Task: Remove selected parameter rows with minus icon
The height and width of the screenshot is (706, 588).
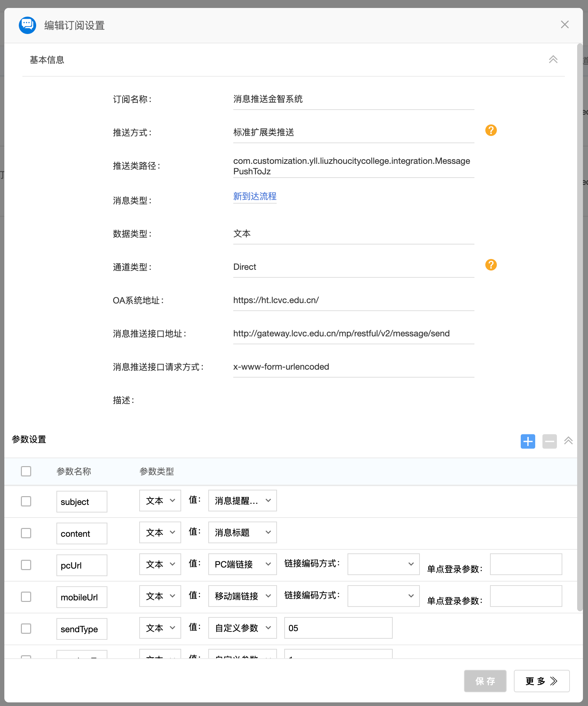Action: 549,441
